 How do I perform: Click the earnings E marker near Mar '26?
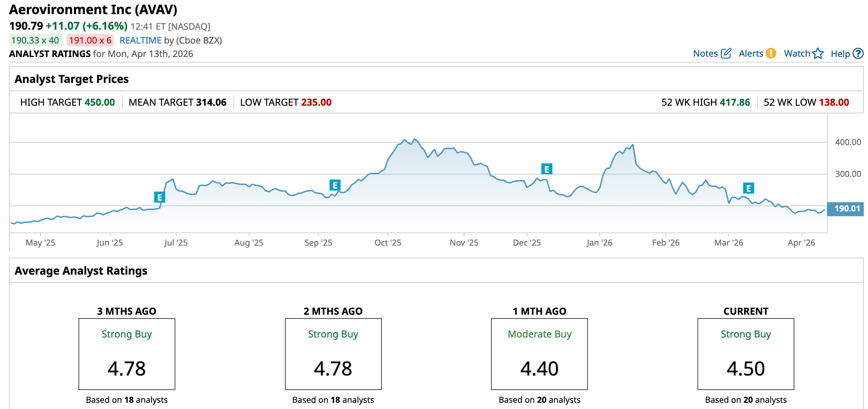click(x=748, y=188)
